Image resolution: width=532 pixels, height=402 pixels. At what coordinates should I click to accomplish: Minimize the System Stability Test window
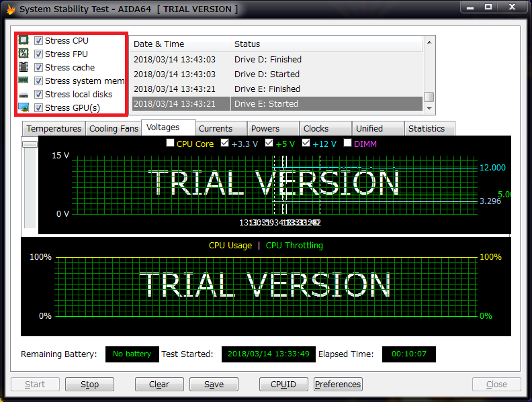(x=470, y=7)
